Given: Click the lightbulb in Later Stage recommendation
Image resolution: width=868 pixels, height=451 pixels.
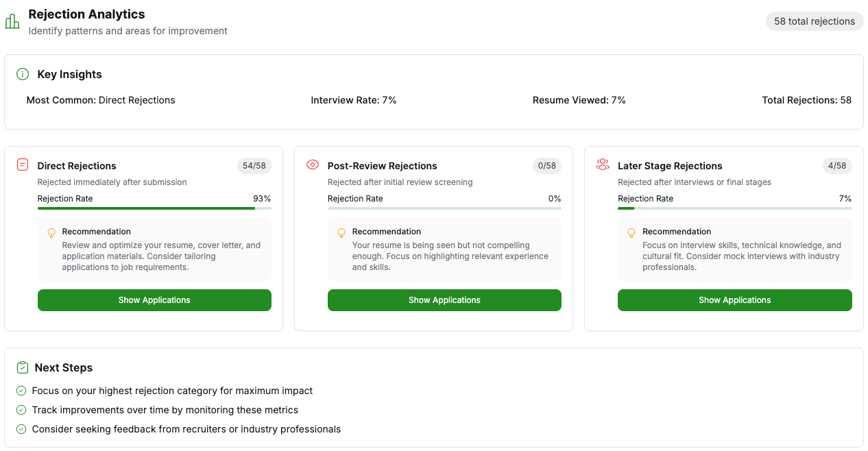Looking at the screenshot, I should point(631,233).
